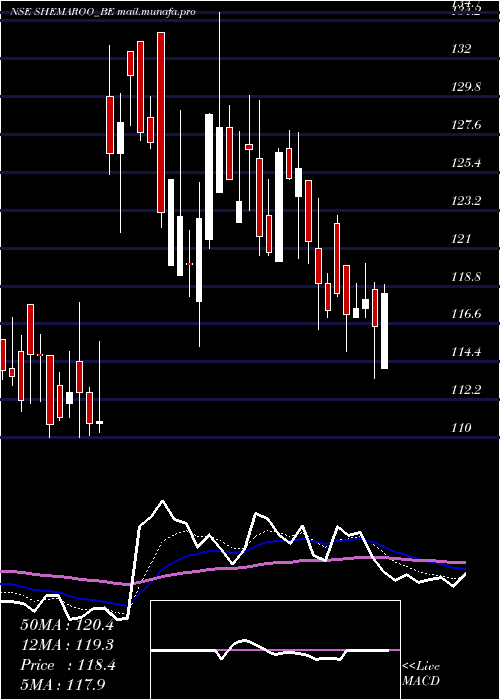Click the 129.8 price axis label
This screenshot has height=700, width=500.
pos(466,87)
